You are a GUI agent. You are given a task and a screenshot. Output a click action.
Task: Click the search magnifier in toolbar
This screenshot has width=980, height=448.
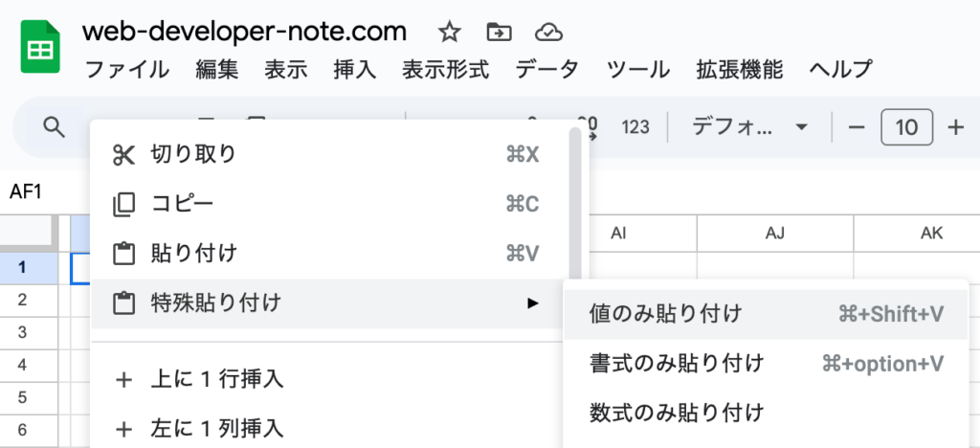(55, 126)
